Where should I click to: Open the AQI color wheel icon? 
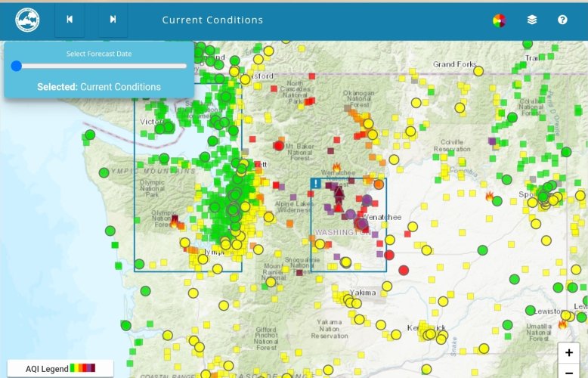pos(499,20)
